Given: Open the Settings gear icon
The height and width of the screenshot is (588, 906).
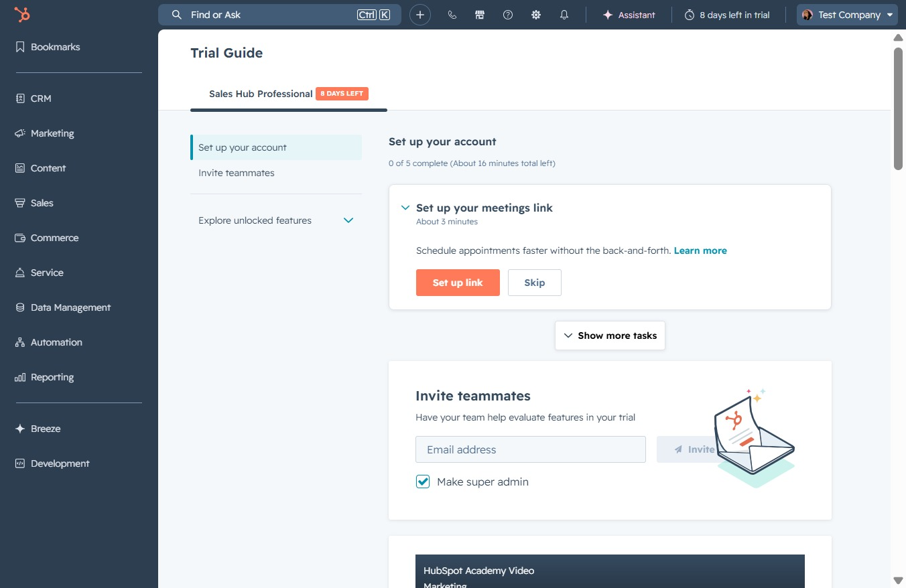Looking at the screenshot, I should coord(536,15).
